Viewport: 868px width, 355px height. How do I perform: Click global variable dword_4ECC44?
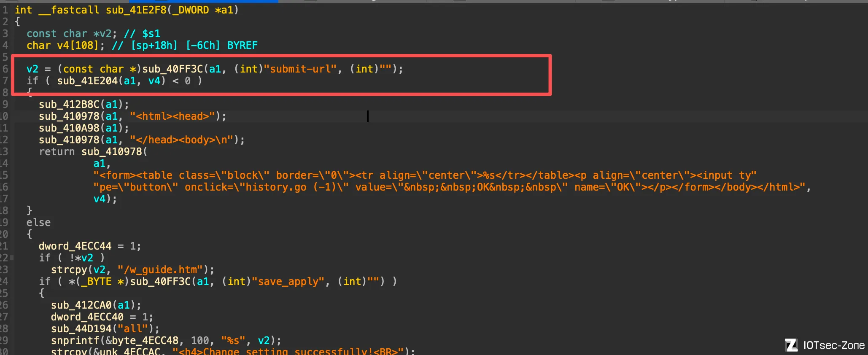[x=75, y=246]
